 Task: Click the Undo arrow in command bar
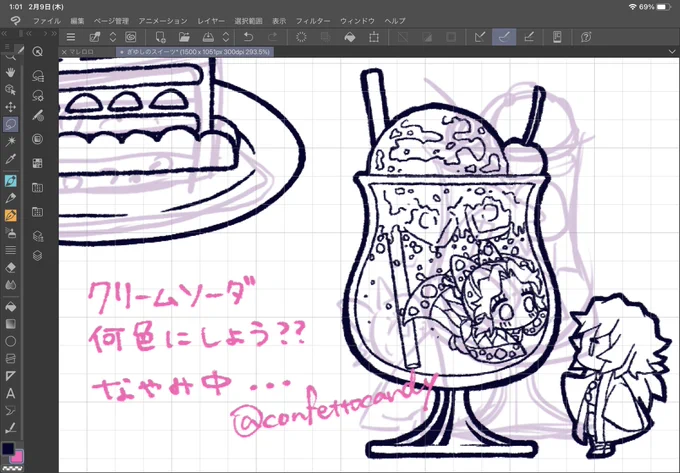point(248,37)
